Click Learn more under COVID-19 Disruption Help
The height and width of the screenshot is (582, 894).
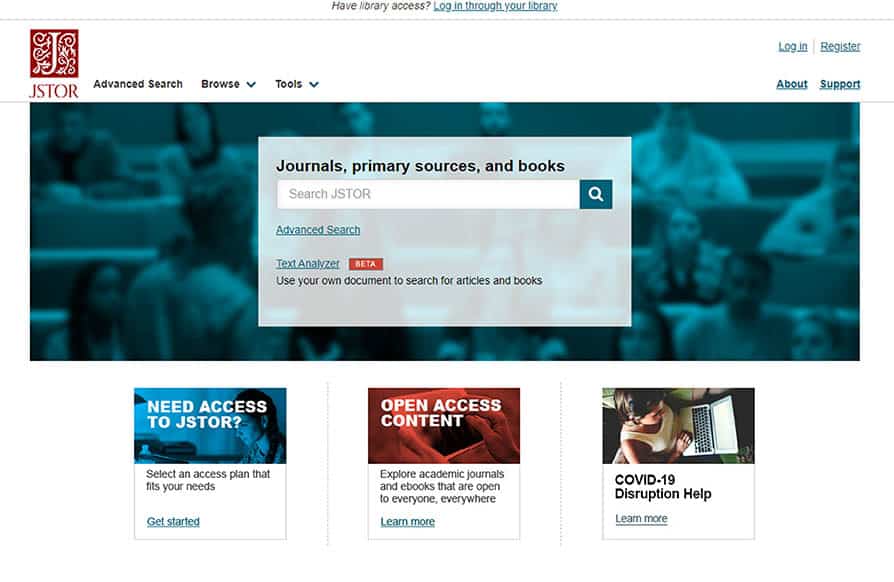point(641,519)
